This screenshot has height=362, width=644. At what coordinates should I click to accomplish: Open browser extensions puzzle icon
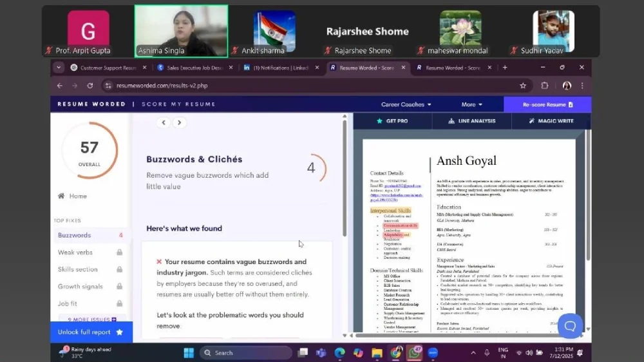click(545, 86)
